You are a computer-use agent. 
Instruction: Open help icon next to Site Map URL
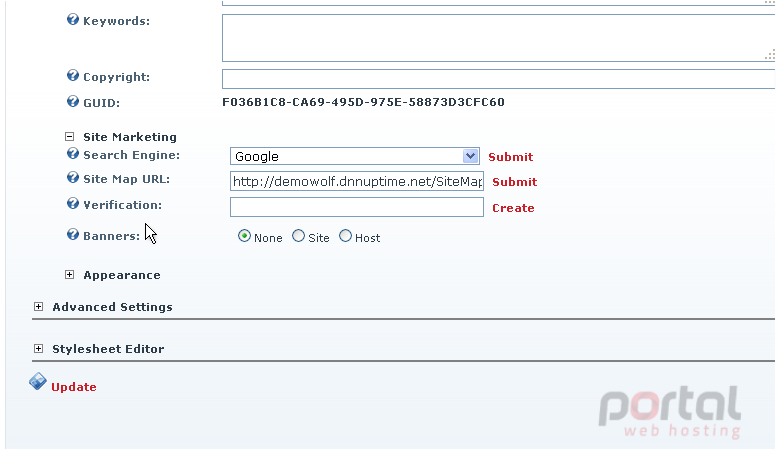(x=73, y=177)
